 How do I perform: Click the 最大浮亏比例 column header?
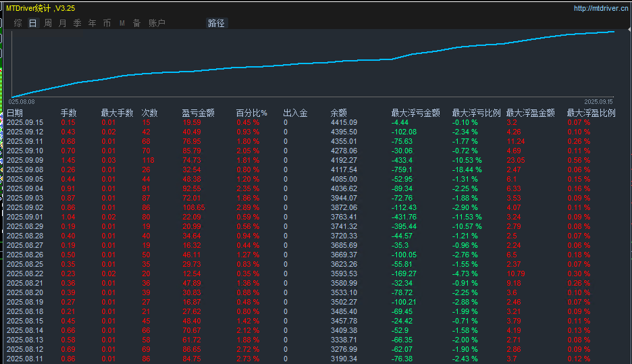(x=477, y=113)
